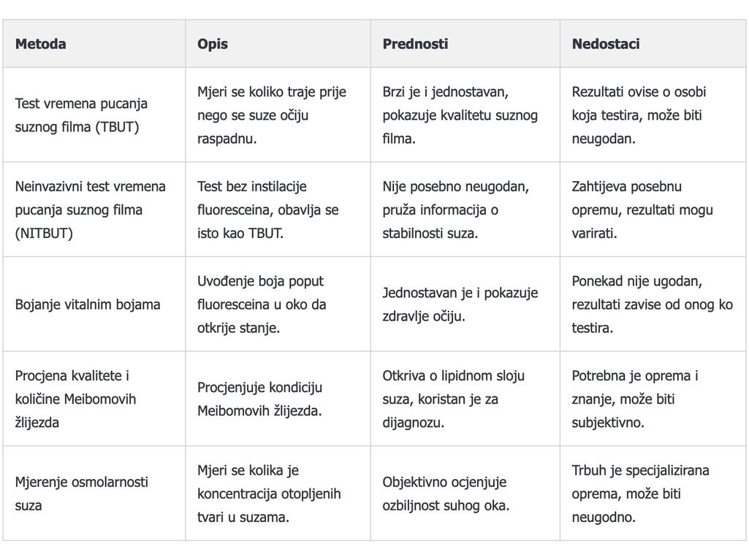Click the Meibomovih žlijezda method cell

(x=75, y=399)
